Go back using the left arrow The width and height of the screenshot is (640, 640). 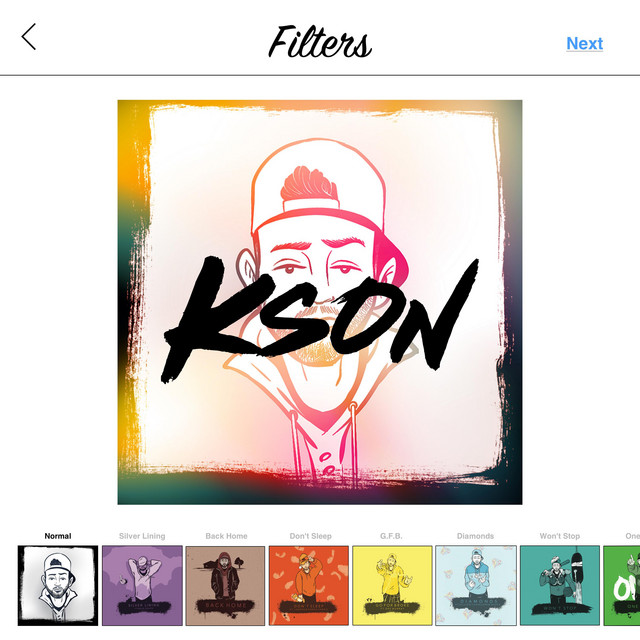[x=29, y=37]
